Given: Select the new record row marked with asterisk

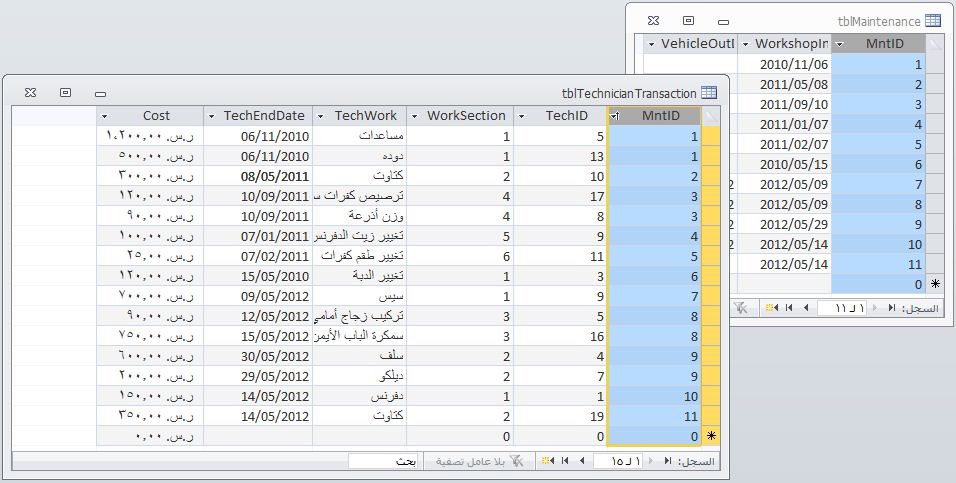Looking at the screenshot, I should [711, 437].
